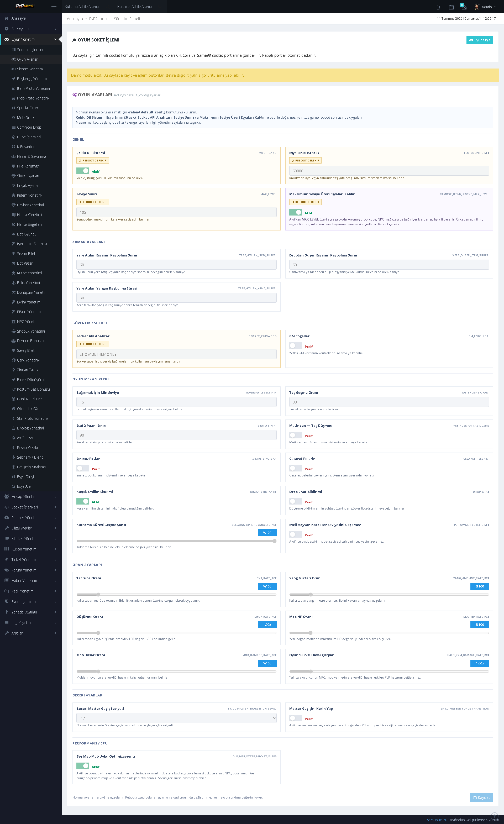The width and height of the screenshot is (504, 824).
Task: Click the Oyuna İşle button
Action: pyautogui.click(x=480, y=40)
